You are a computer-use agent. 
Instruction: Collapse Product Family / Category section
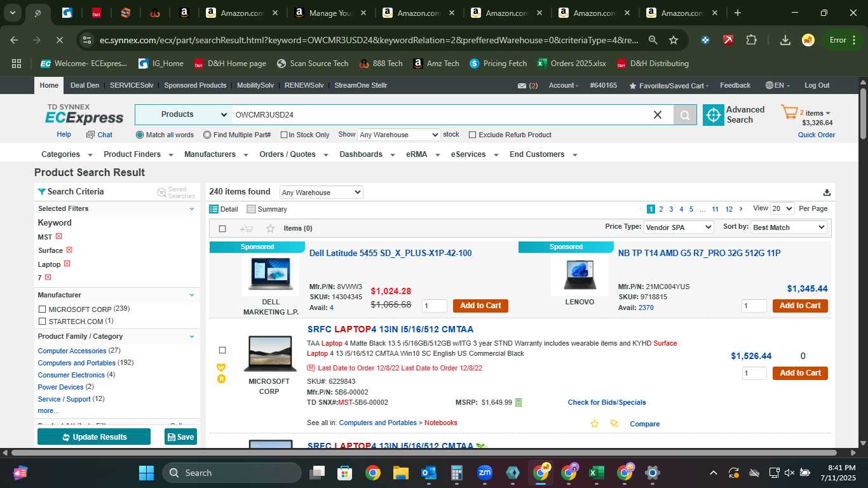pyautogui.click(x=192, y=337)
